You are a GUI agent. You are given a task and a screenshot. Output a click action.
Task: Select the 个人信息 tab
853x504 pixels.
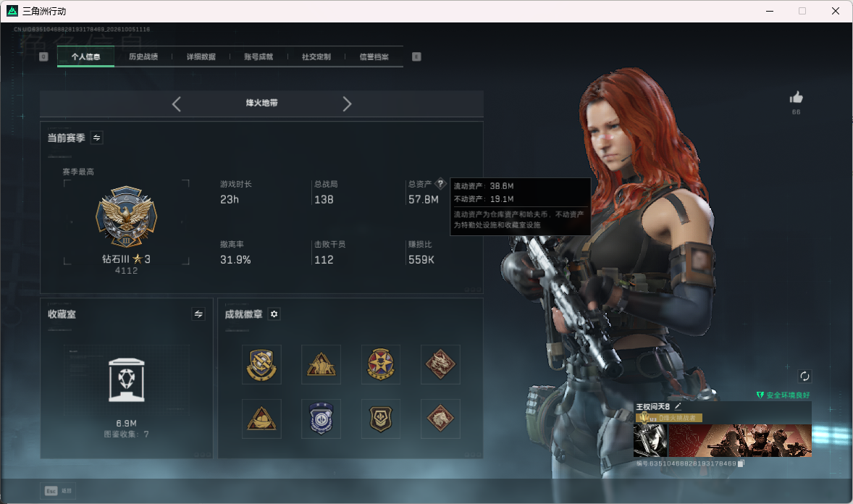click(85, 56)
